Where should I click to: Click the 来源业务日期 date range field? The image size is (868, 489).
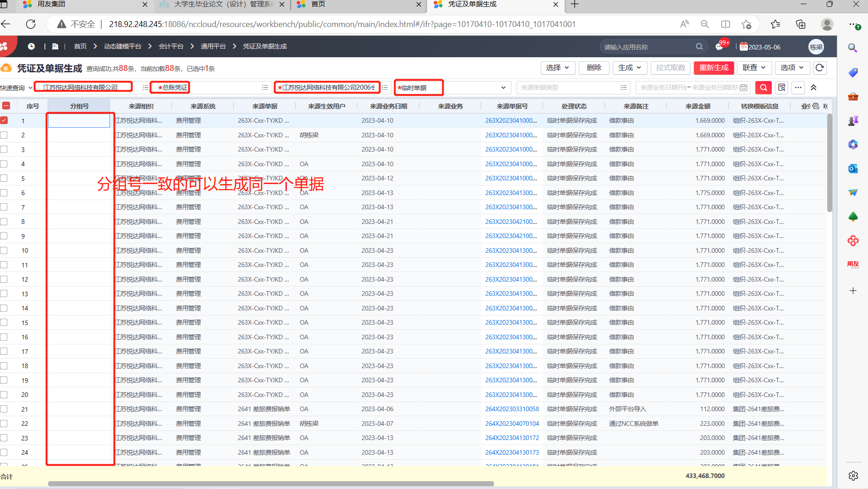[x=692, y=87]
